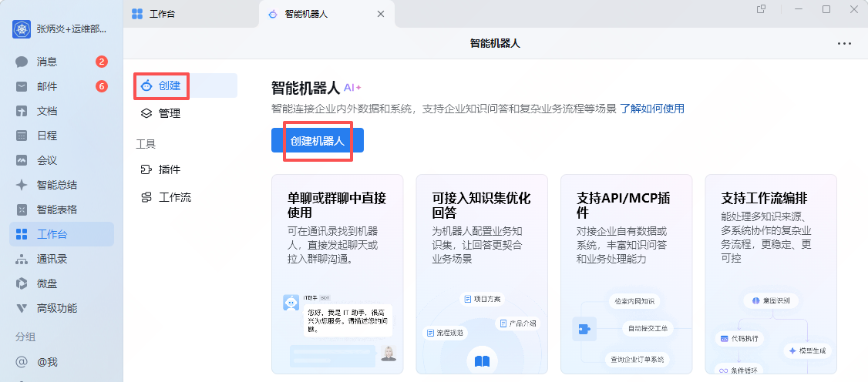Screen dimensions: 868x382
Task: Click the robot icon beside 创建
Action: pos(146,85)
